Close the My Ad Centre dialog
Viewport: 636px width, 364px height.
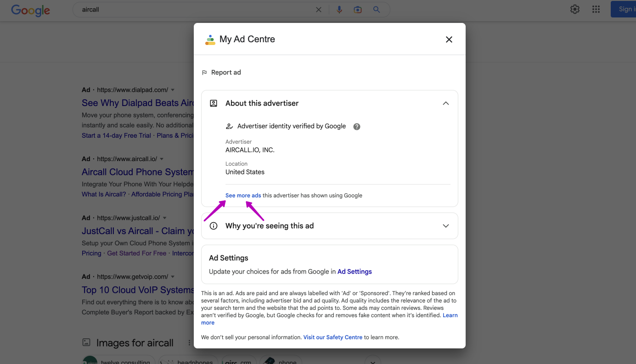(x=449, y=39)
